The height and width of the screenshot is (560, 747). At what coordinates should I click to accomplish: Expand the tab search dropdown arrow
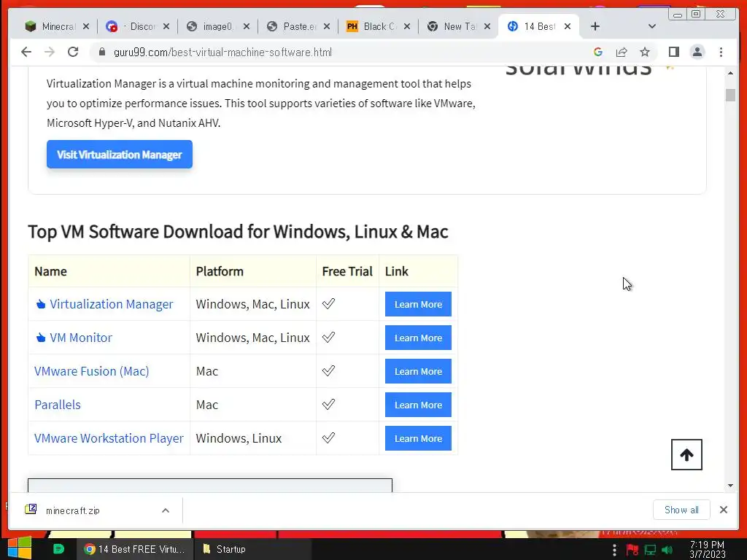pyautogui.click(x=652, y=27)
